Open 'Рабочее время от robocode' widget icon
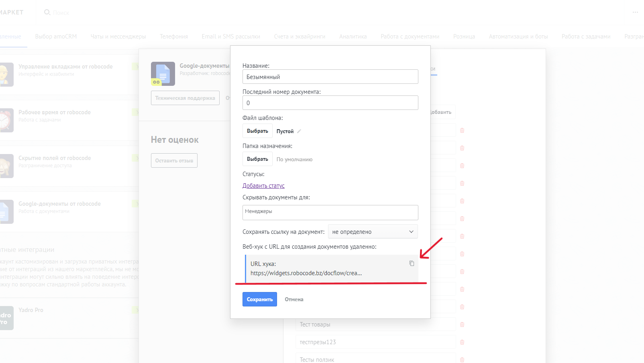This screenshot has width=644, height=363. [6, 120]
